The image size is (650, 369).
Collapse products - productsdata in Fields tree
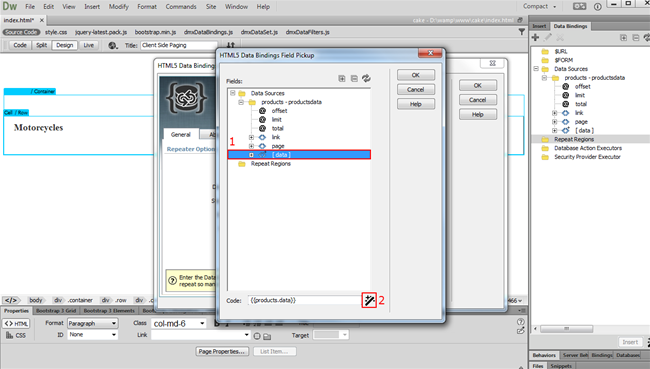coord(241,102)
